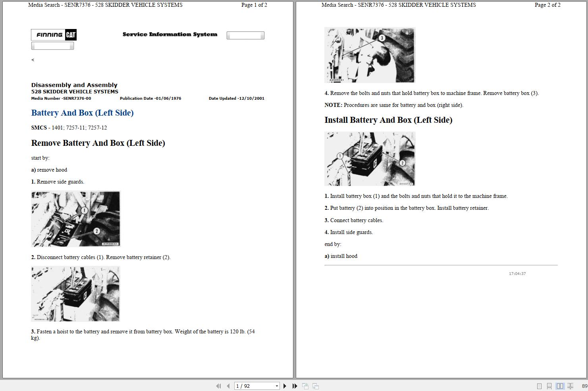Enable continuous facing pages layout
The width and height of the screenshot is (588, 391).
[x=570, y=386]
